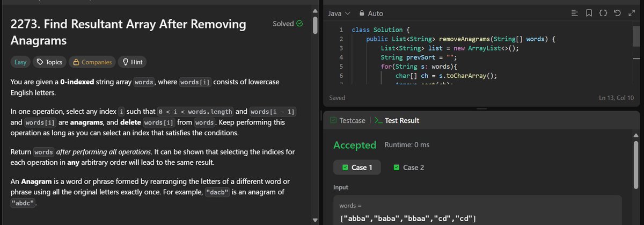644x225 pixels.
Task: Click the String prevSort code line
Action: point(419,57)
